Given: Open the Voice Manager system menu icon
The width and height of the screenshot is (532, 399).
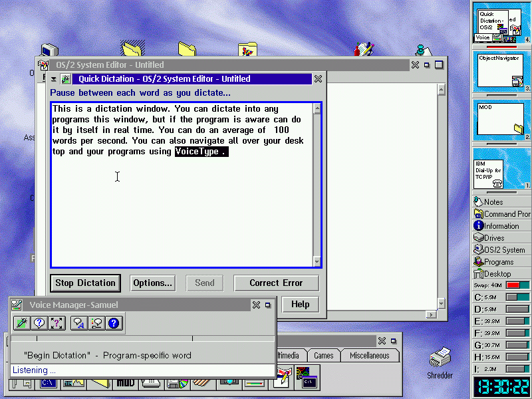Looking at the screenshot, I should (16, 305).
